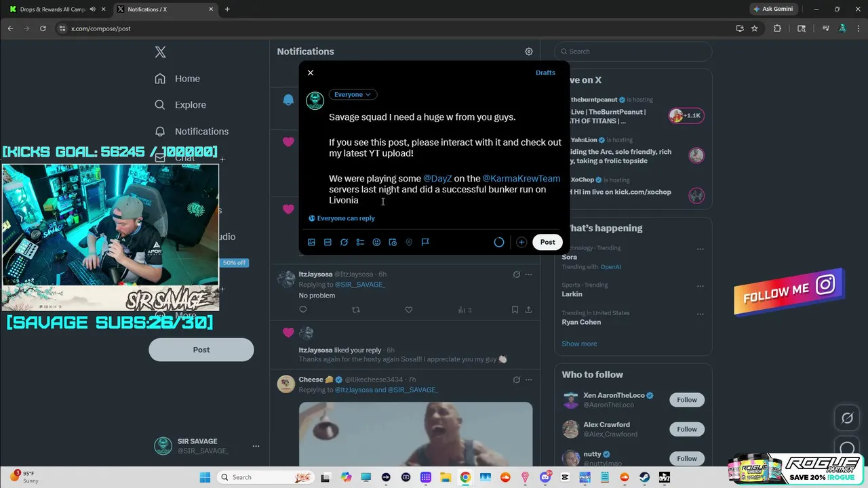Image resolution: width=868 pixels, height=488 pixels.
Task: Click the sidebar Post button
Action: (x=201, y=350)
